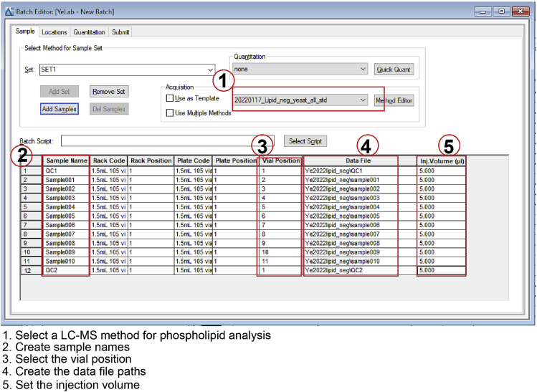Select the Sample009 name cell

(x=66, y=252)
